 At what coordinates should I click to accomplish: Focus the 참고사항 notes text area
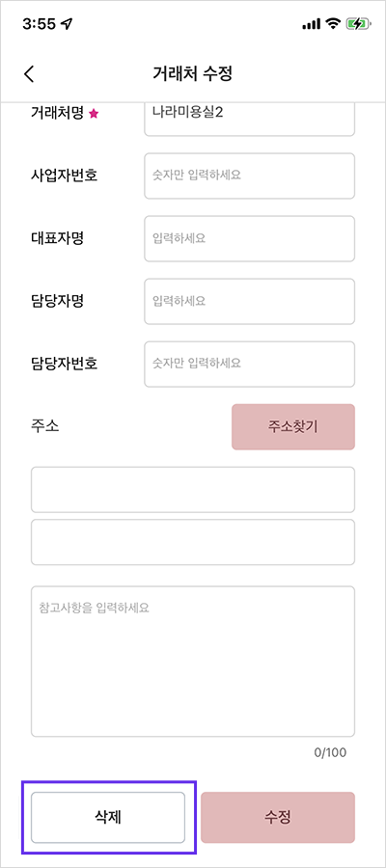pyautogui.click(x=193, y=662)
